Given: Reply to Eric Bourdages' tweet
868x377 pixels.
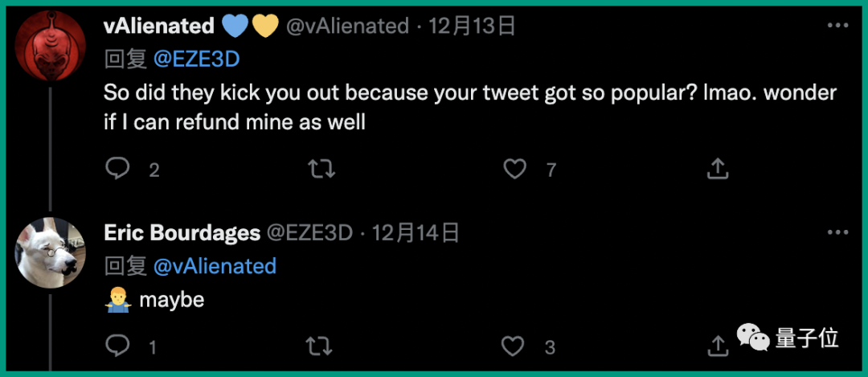Looking at the screenshot, I should click(x=118, y=346).
